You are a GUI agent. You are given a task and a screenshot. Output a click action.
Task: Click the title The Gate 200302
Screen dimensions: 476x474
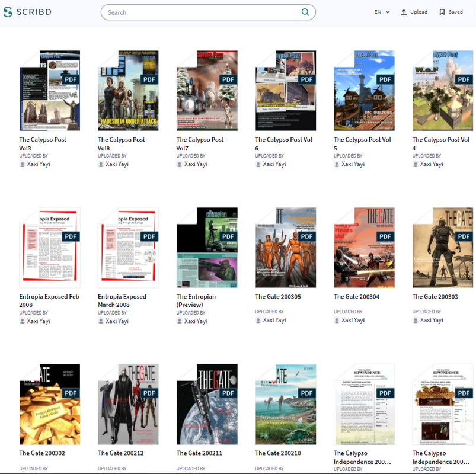[42, 453]
